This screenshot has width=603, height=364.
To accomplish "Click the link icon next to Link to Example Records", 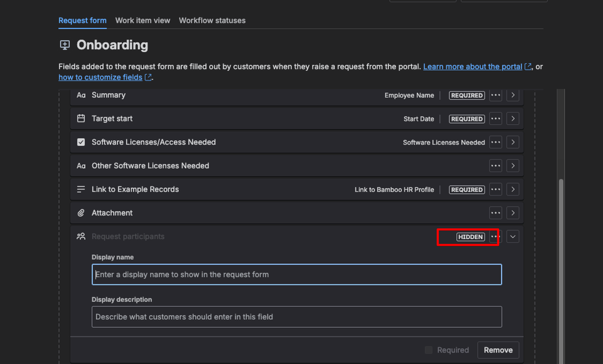I will (x=81, y=189).
